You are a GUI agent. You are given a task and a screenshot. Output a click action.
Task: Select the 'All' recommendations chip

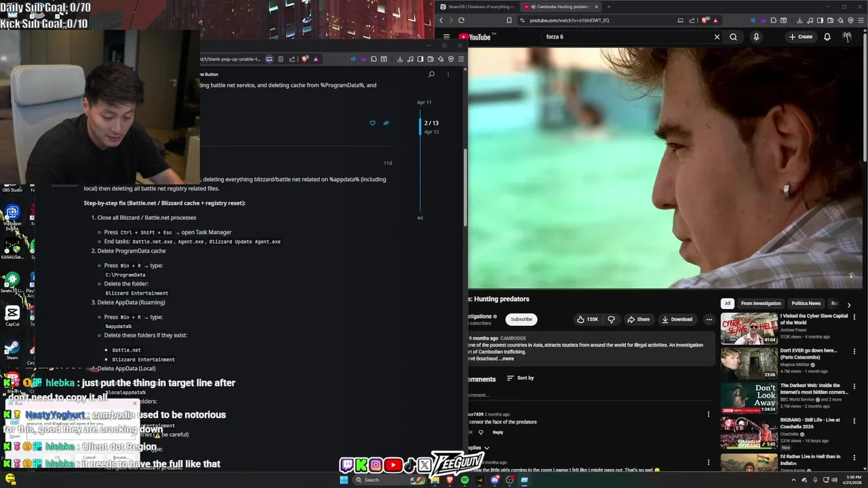728,304
